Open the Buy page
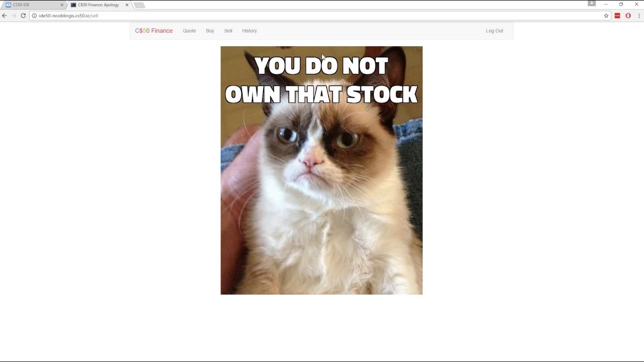The image size is (644, 362). [210, 31]
